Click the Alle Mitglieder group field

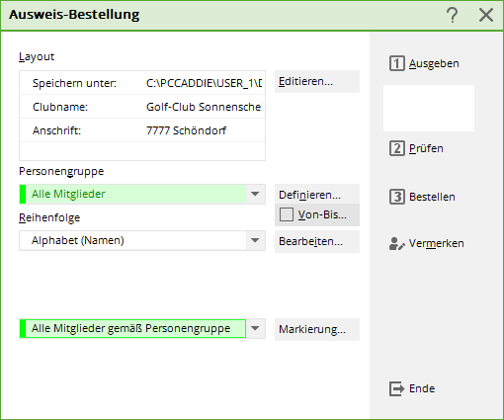[x=132, y=194]
